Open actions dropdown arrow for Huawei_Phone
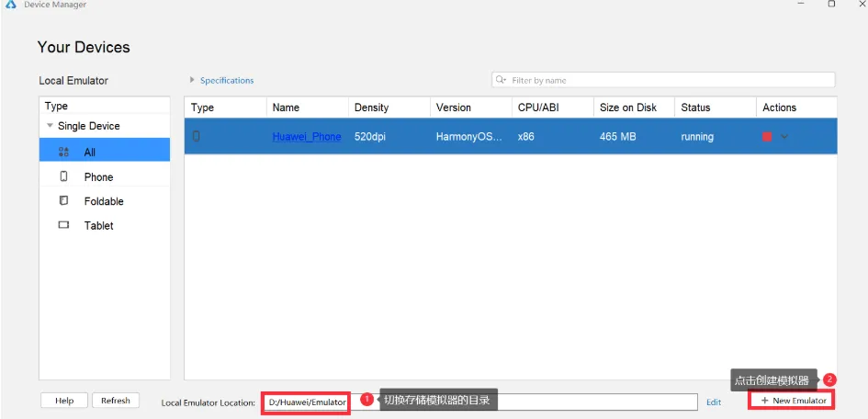Screen dimensions: 868x419 click(x=784, y=137)
